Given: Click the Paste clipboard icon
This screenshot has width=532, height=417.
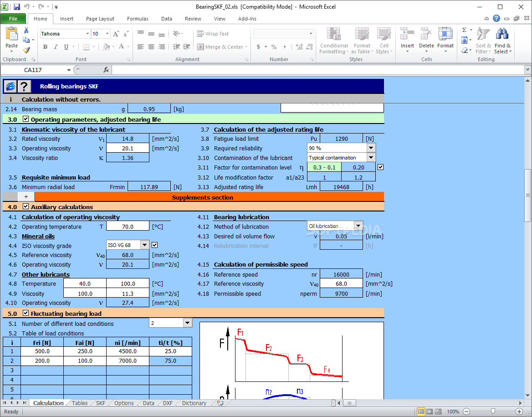Looking at the screenshot, I should [x=11, y=35].
